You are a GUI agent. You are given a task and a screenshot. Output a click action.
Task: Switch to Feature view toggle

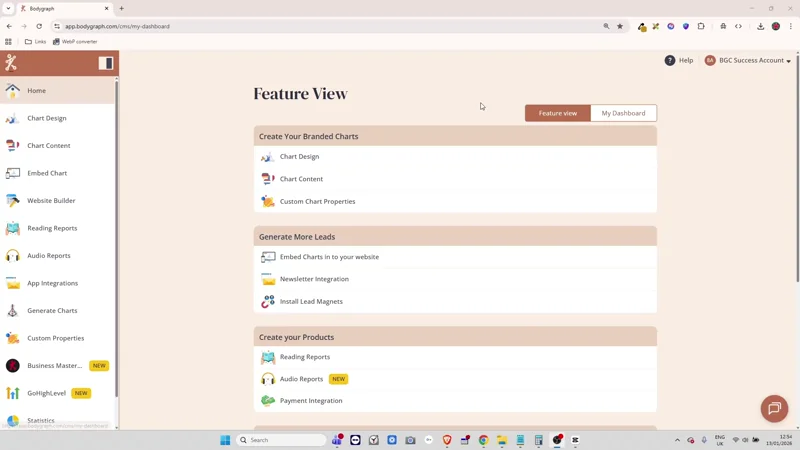(557, 113)
